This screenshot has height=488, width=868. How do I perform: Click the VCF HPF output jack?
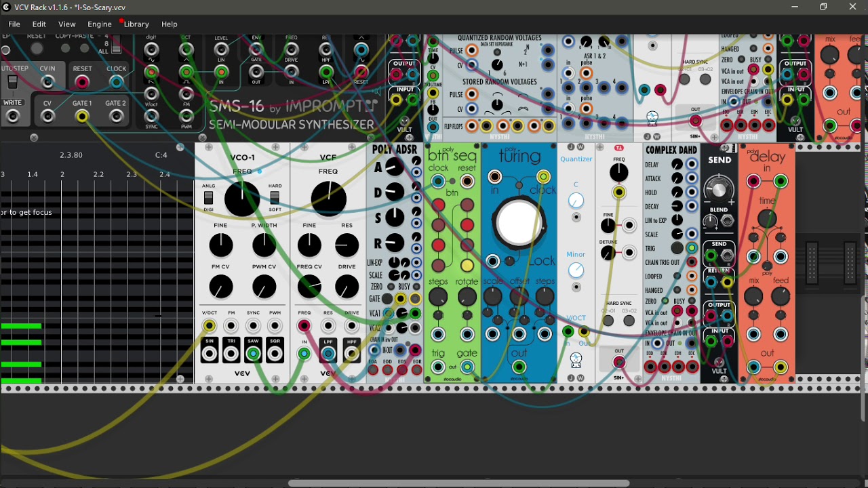click(352, 354)
